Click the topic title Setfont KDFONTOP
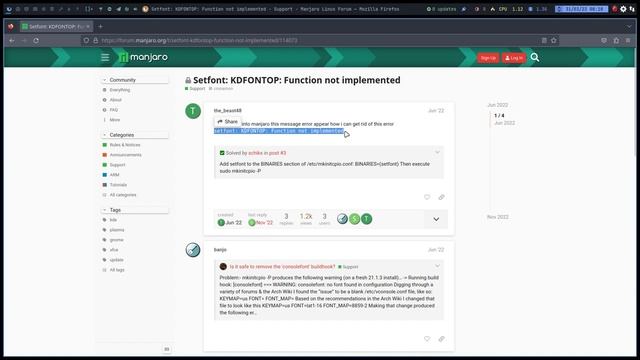 pos(297,80)
